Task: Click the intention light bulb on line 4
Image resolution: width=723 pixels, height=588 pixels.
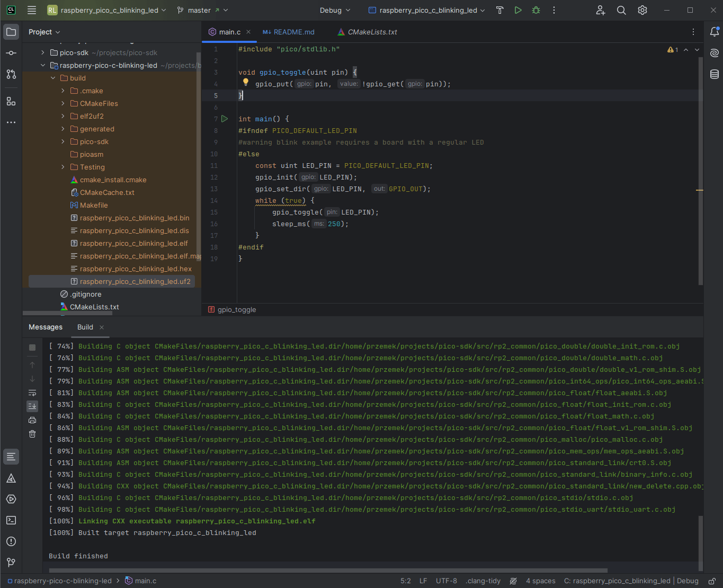Action: [x=245, y=82]
